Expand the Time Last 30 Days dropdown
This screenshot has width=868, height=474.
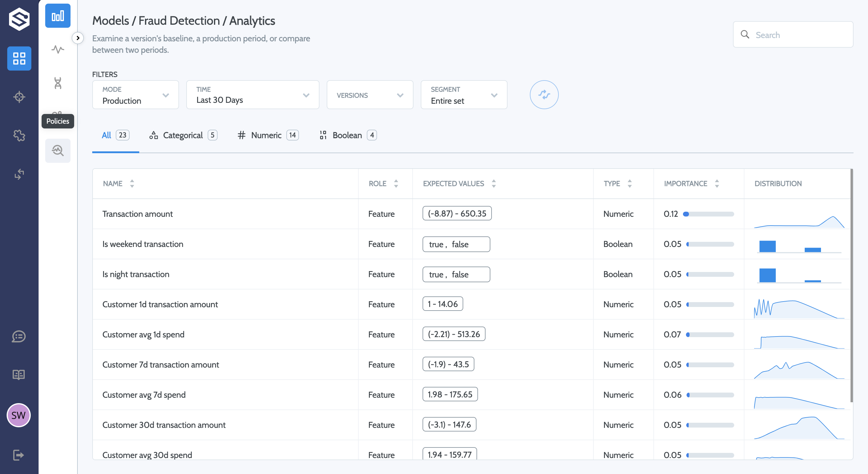point(252,95)
